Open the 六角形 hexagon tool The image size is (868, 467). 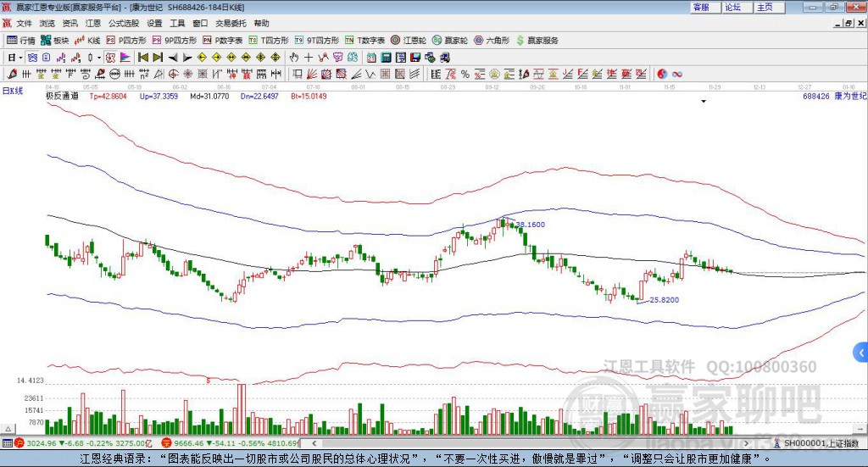coord(492,41)
